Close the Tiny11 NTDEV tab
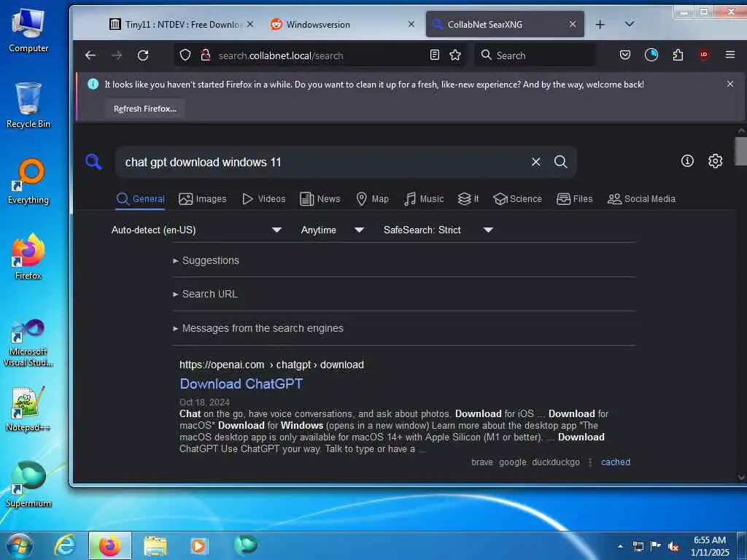 250,24
